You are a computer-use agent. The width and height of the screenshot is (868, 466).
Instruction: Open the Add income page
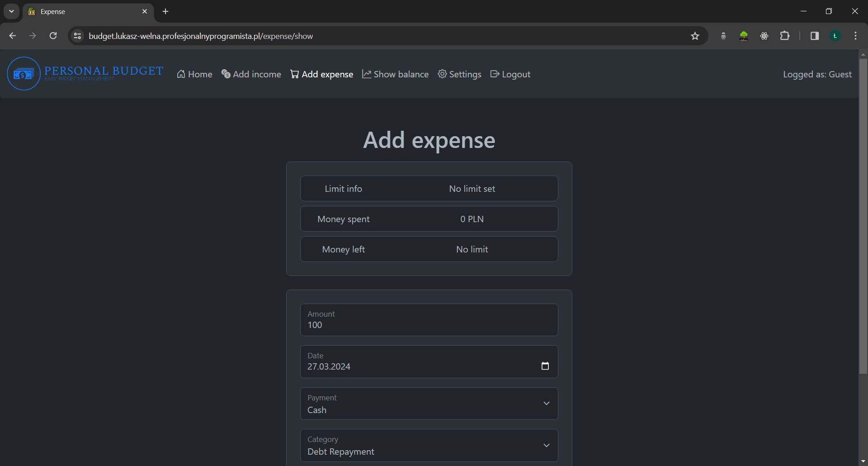pyautogui.click(x=251, y=74)
